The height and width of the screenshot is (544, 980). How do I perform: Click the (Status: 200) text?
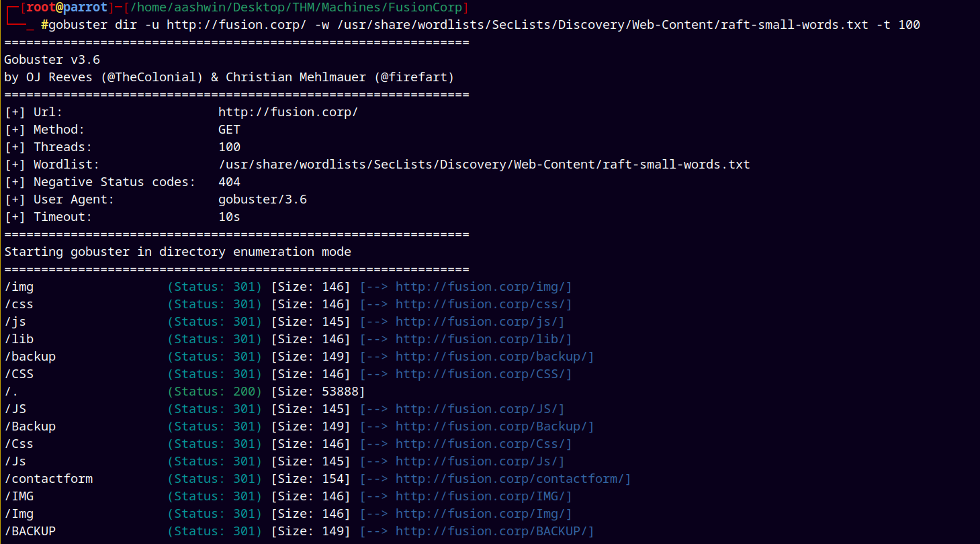(214, 392)
